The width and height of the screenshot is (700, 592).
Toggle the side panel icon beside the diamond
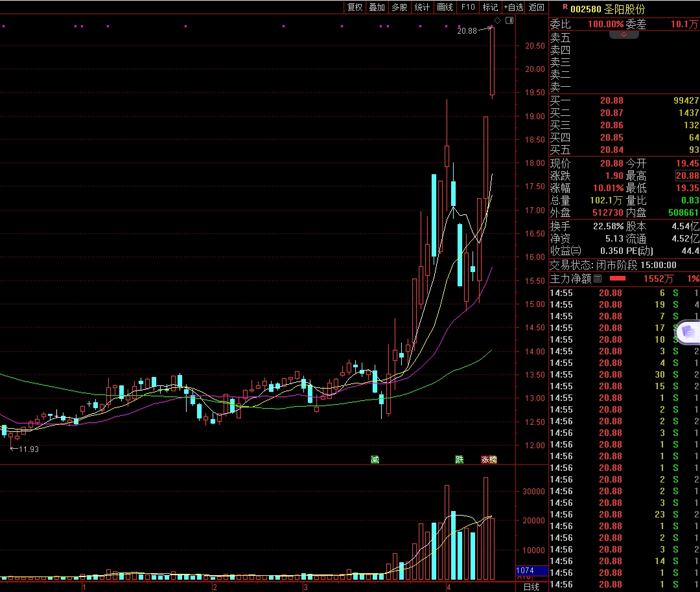509,21
